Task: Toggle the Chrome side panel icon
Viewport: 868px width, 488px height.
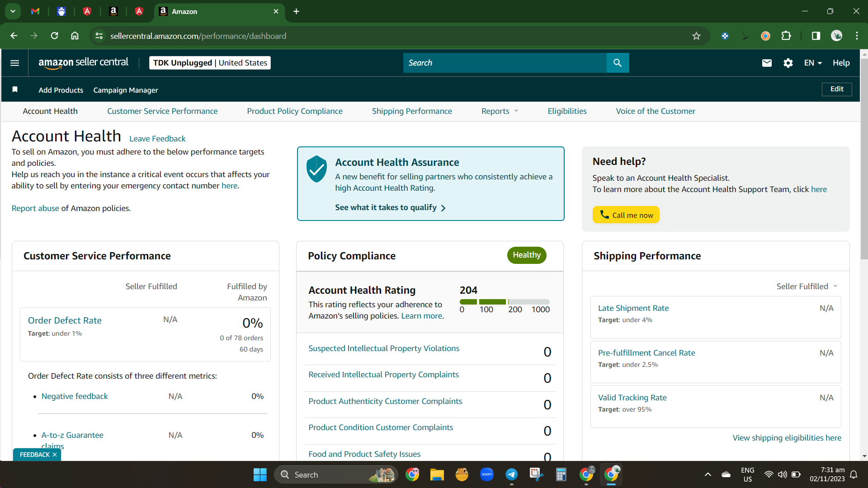Action: click(x=816, y=36)
